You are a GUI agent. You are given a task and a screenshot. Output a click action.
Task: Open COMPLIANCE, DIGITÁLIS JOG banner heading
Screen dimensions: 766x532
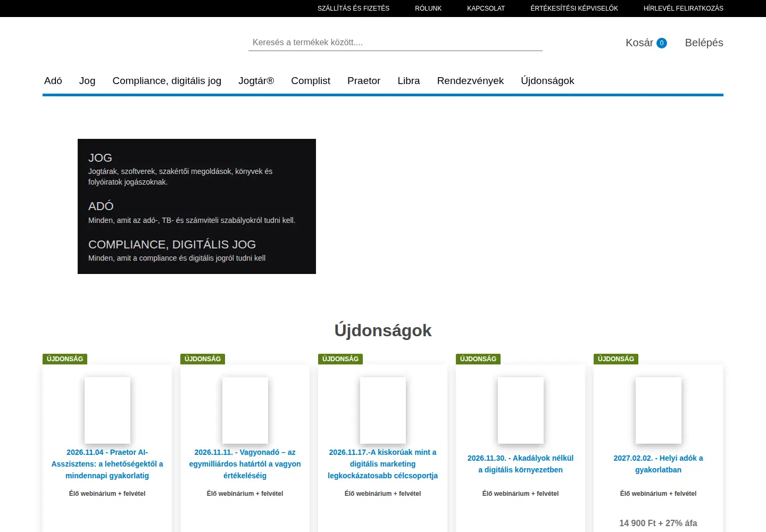coord(172,245)
